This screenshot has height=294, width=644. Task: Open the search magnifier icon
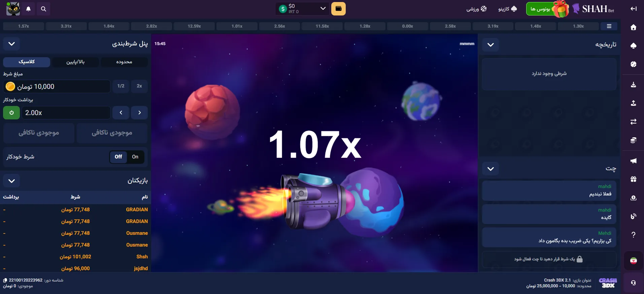click(43, 9)
